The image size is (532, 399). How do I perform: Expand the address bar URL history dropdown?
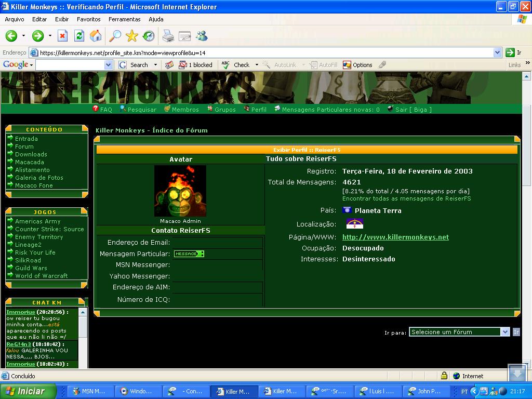497,52
